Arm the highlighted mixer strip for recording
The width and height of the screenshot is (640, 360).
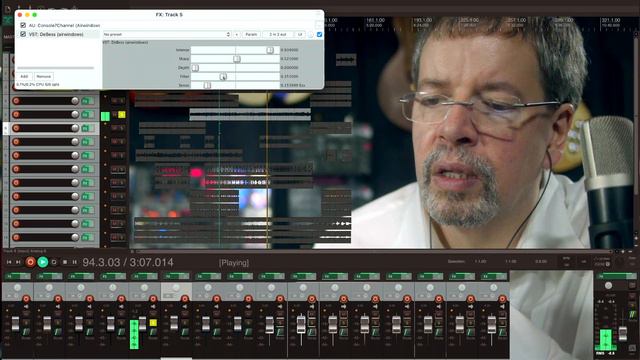coord(185,299)
